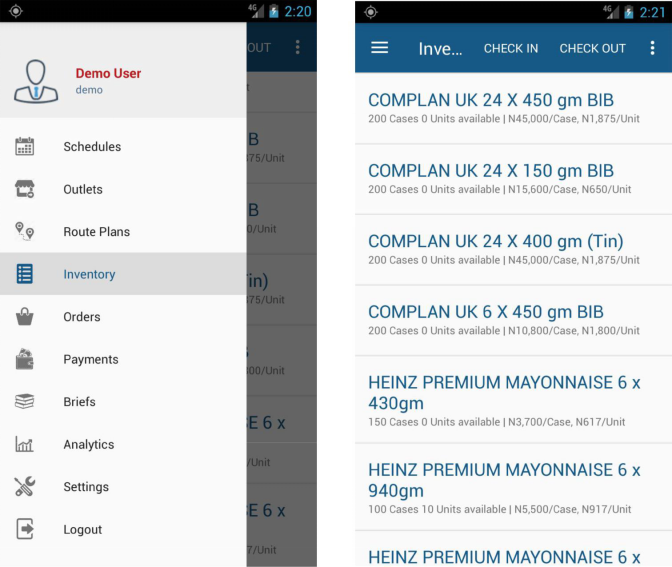Select HEINZ PREMIUM MAYONNAISE 6 x 430gm
Viewport: 672px width, 567px height.
(x=513, y=400)
